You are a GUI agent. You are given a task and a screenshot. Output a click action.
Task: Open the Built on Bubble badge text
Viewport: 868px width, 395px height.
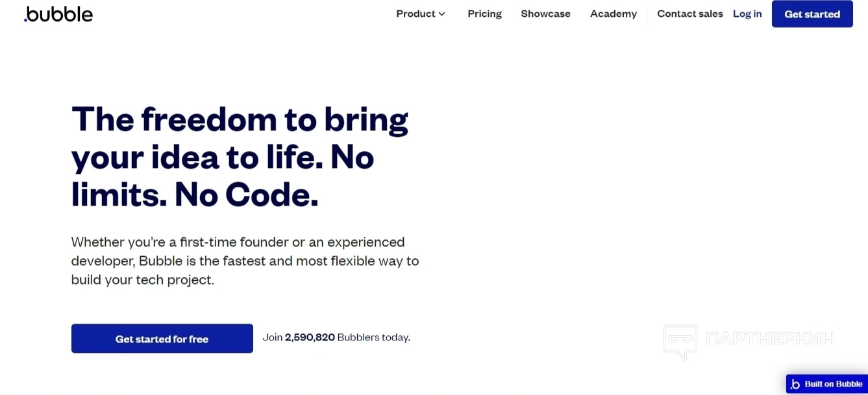click(834, 384)
